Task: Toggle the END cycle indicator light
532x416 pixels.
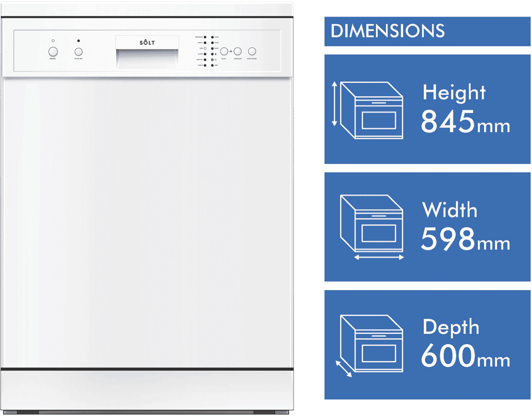Action: (212, 65)
